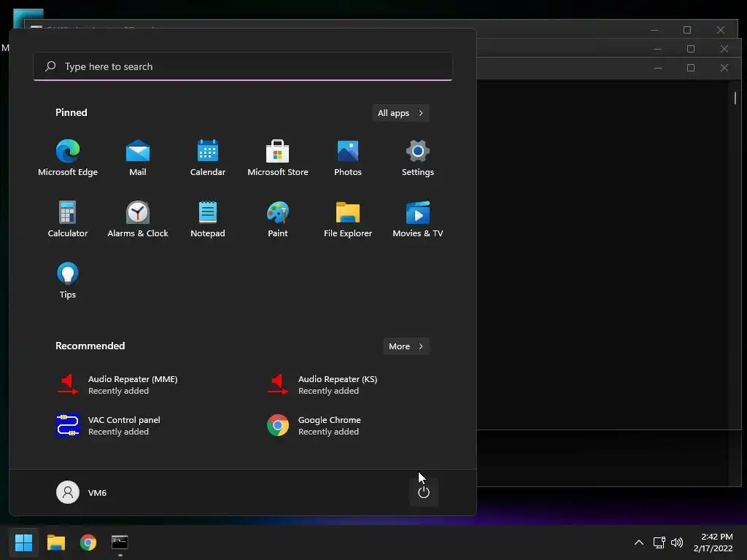Open the volume control in system tray
747x560 pixels.
(x=677, y=542)
